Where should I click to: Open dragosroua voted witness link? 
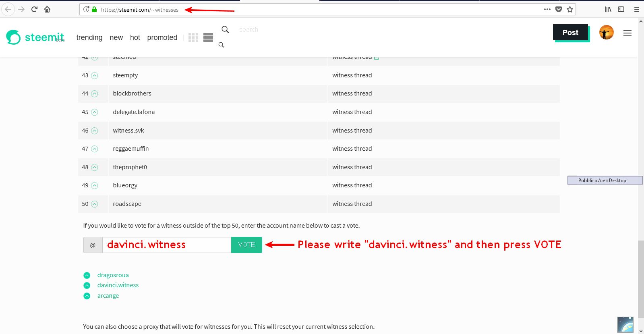(113, 275)
